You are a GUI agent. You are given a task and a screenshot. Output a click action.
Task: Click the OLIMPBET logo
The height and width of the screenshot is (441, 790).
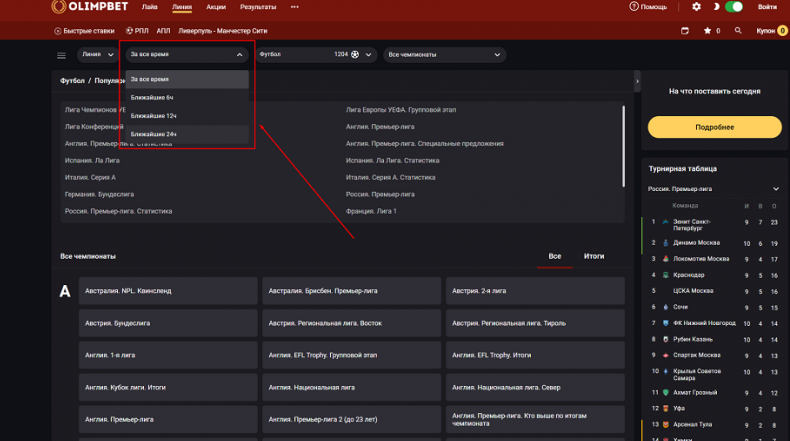click(90, 7)
